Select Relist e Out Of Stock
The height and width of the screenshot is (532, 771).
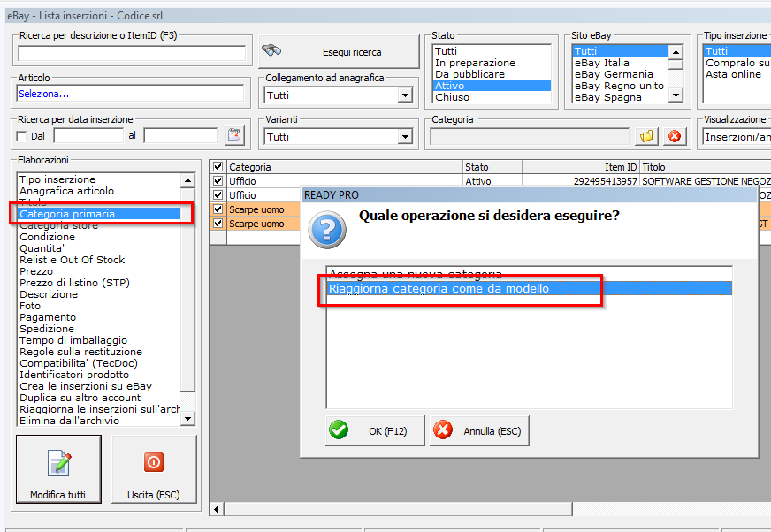(x=99, y=260)
